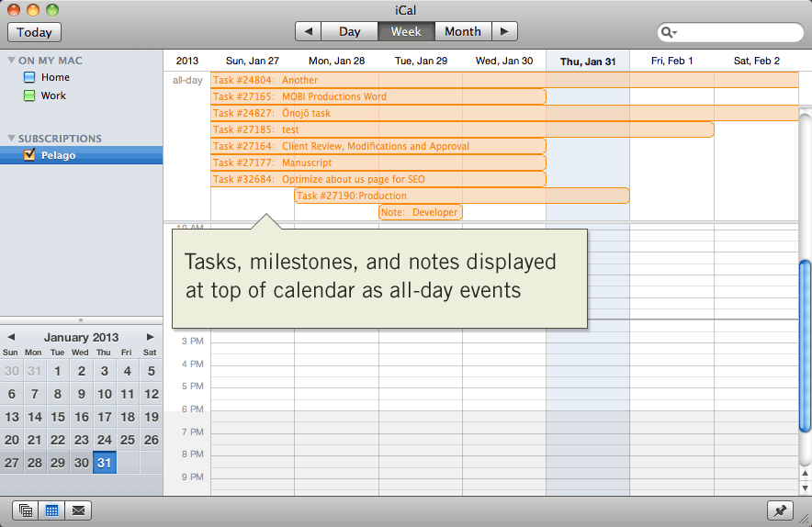Image resolution: width=812 pixels, height=527 pixels.
Task: Select the Pelago subscription row
Action: pos(82,155)
